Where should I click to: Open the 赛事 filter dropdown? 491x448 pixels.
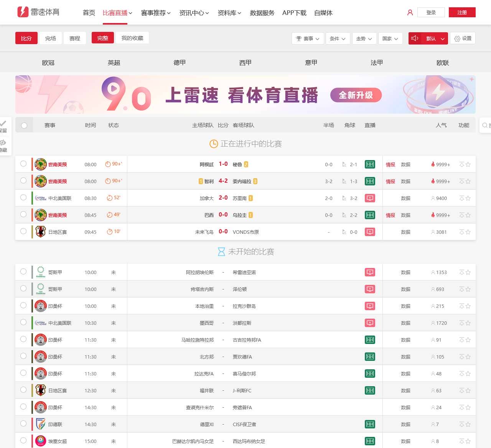pyautogui.click(x=308, y=38)
